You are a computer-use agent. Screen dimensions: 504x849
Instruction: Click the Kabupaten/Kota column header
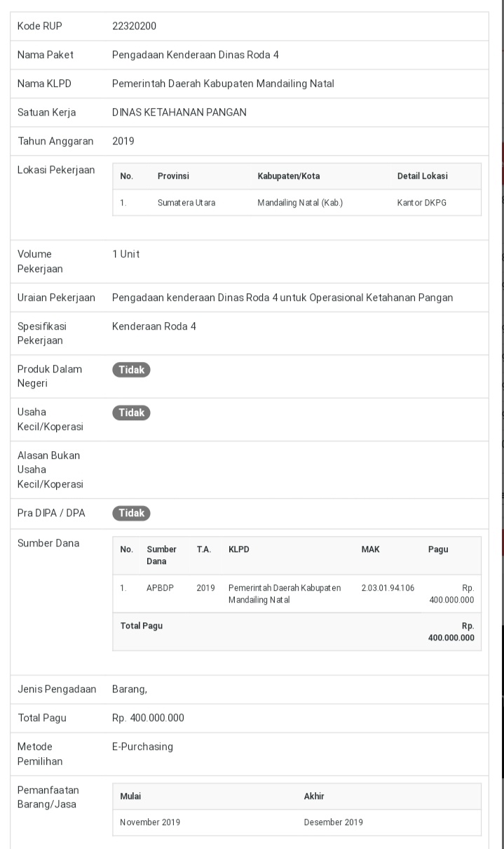point(289,176)
